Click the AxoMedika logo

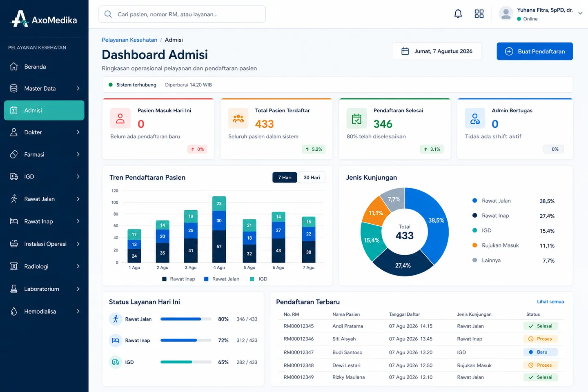coord(44,19)
